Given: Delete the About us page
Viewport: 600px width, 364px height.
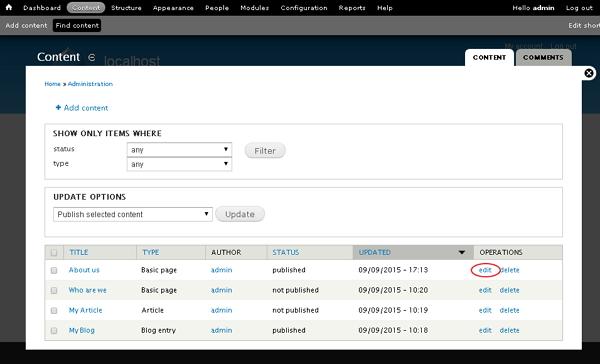Looking at the screenshot, I should 510,270.
